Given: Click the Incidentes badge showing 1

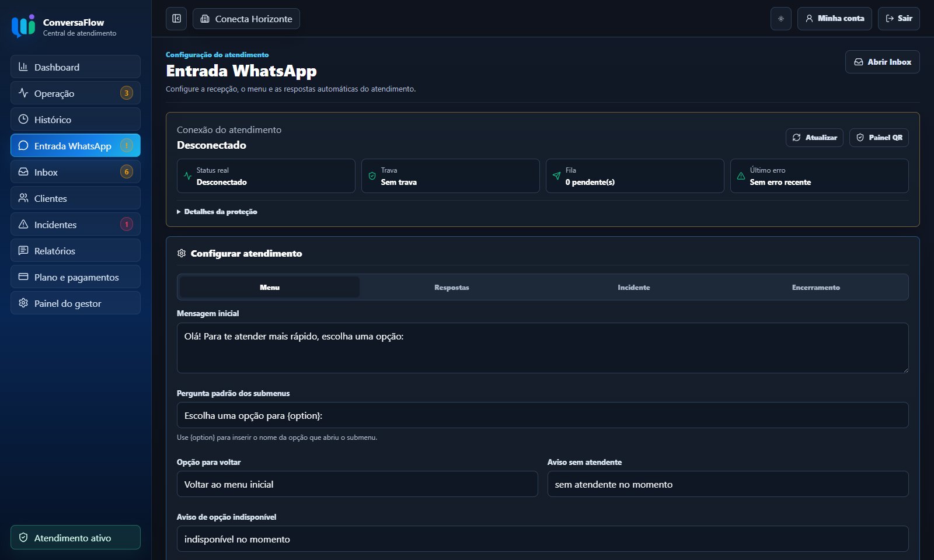Looking at the screenshot, I should click(127, 224).
